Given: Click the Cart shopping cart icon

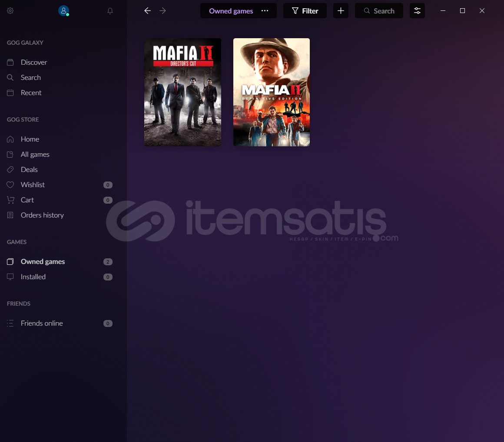Looking at the screenshot, I should click(10, 200).
